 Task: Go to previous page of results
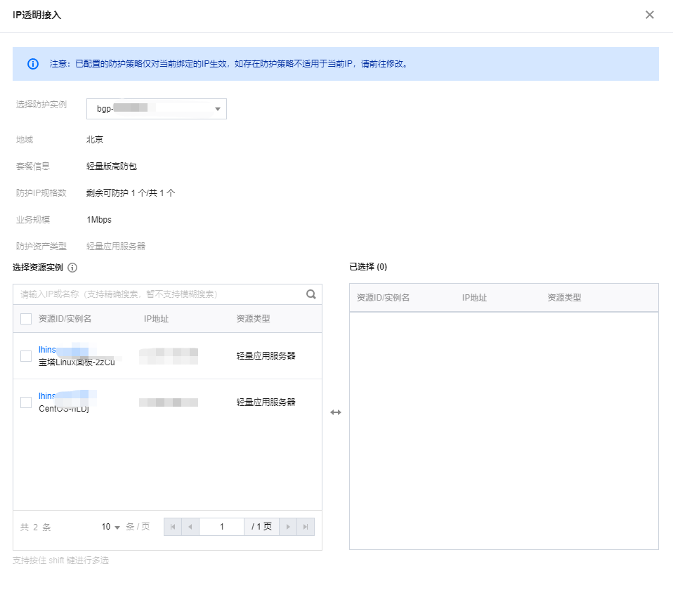click(x=190, y=527)
